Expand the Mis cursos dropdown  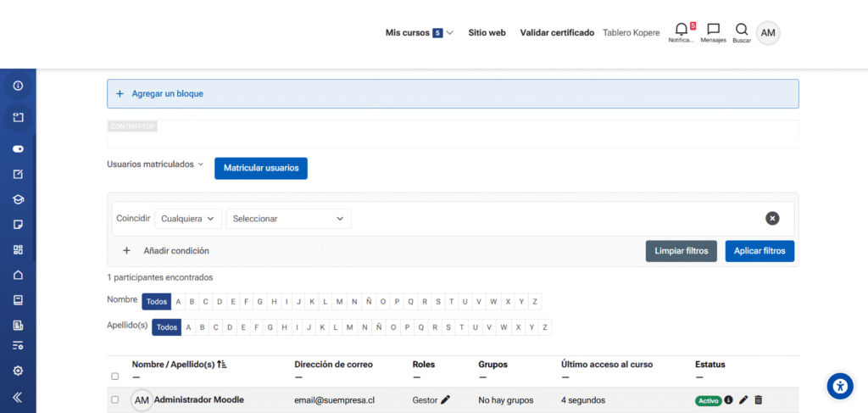click(419, 33)
